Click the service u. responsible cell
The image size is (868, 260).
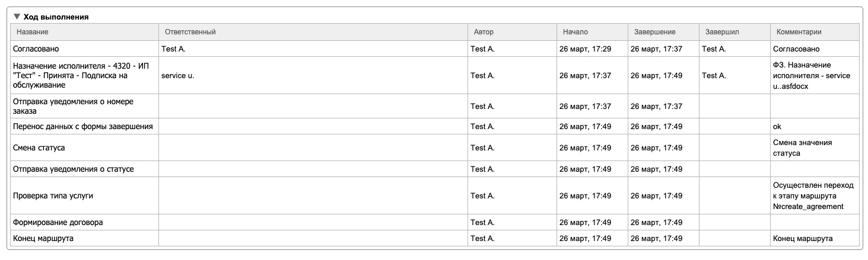tap(178, 75)
